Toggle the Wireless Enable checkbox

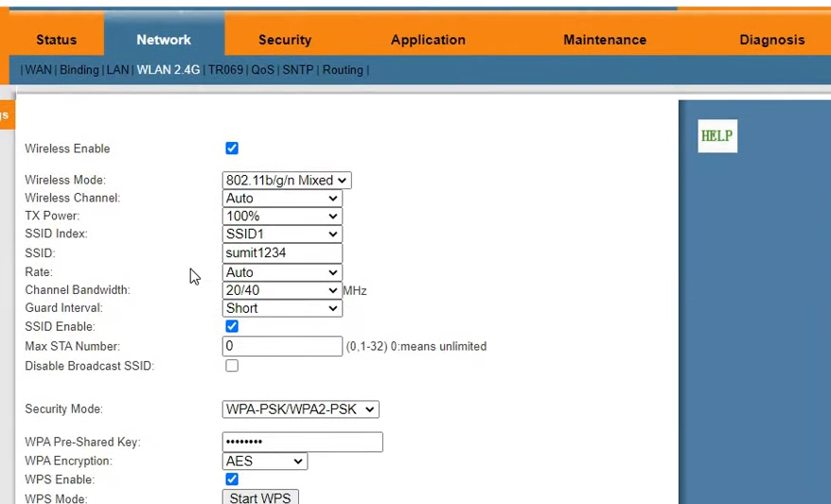(232, 148)
